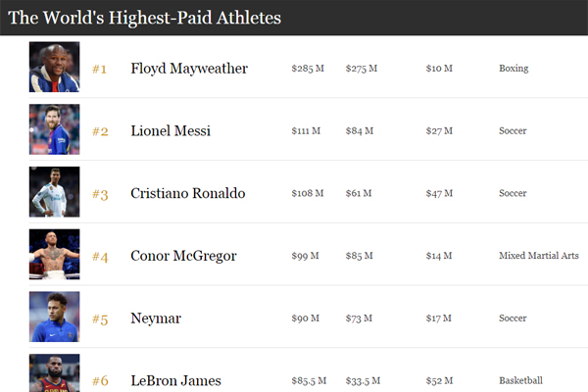View Conor McGregor's photo thumbnail
Screen dimensions: 588x392
[x=54, y=255]
